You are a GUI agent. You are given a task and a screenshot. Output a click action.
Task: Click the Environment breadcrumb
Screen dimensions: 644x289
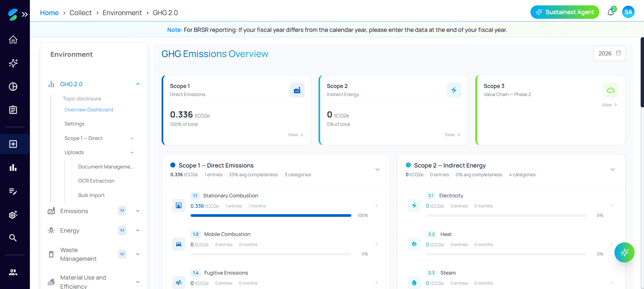coord(122,13)
